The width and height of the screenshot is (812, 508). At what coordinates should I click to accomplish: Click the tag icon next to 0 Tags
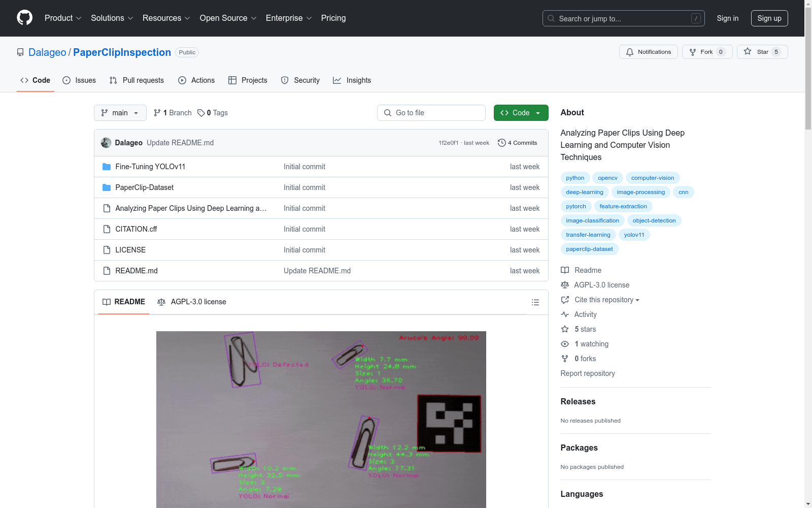point(201,113)
